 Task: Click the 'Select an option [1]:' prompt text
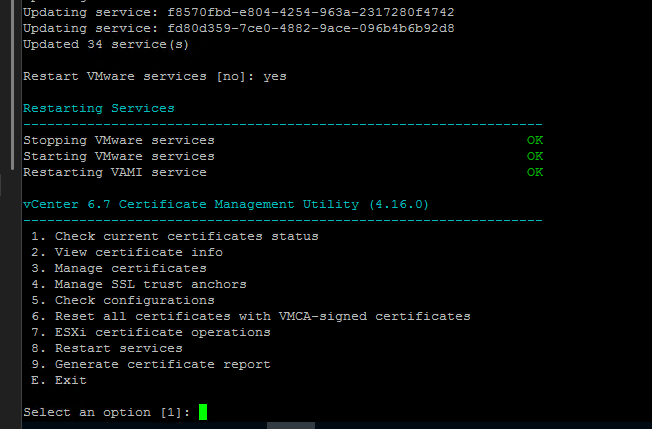(106, 412)
